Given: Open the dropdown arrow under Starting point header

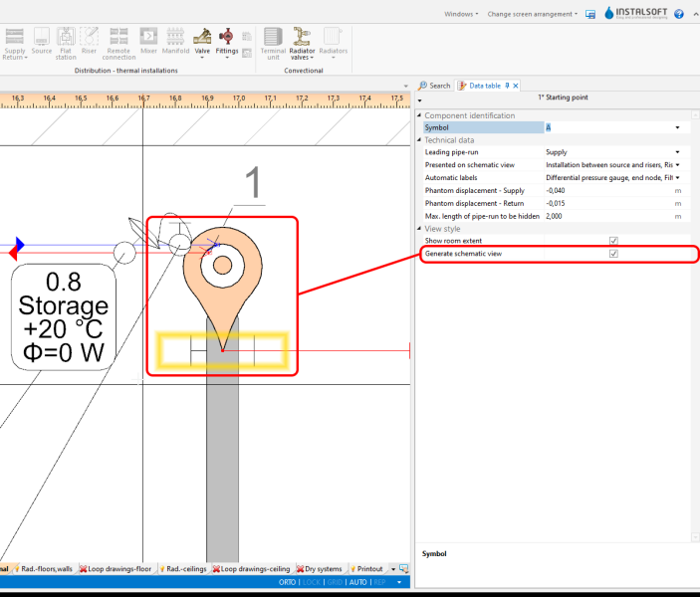Looking at the screenshot, I should (x=419, y=100).
